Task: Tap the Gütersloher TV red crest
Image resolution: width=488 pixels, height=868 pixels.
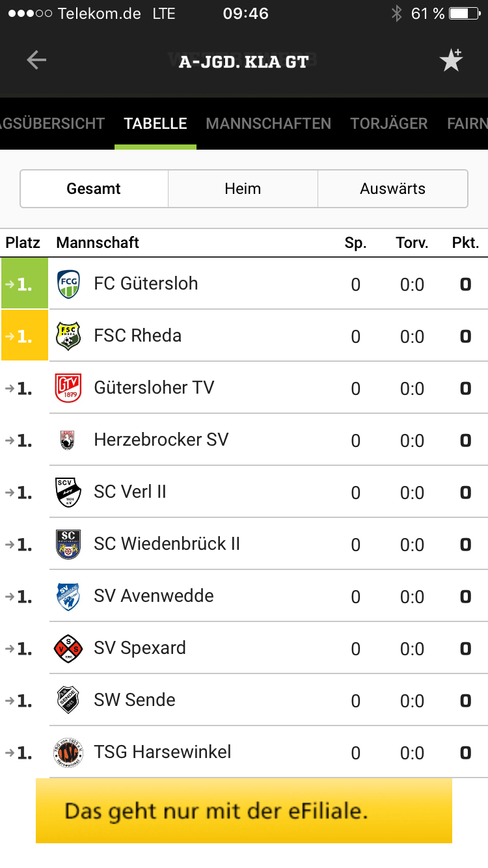Action: point(68,388)
